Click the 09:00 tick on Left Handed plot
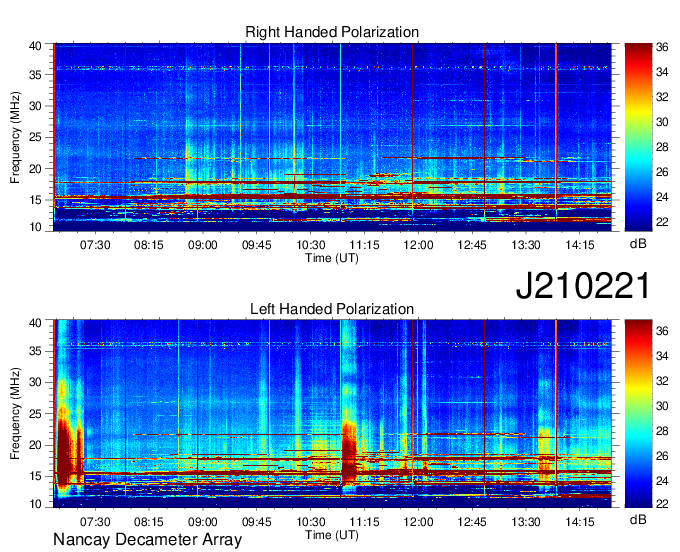 pos(203,521)
